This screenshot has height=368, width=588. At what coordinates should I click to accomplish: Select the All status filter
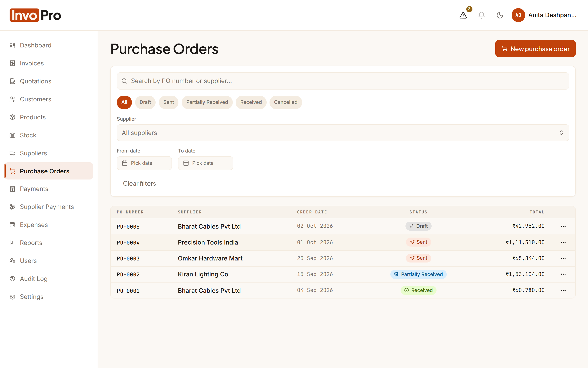point(124,102)
